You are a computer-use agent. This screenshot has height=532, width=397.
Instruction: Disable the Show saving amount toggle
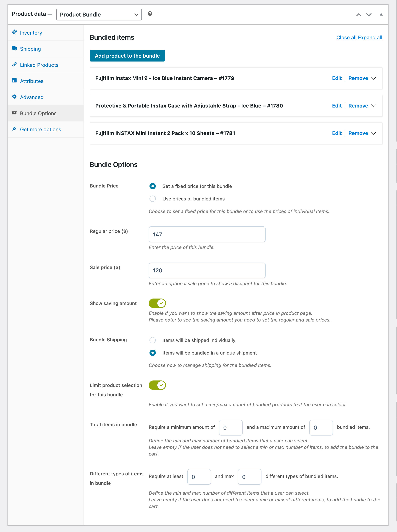tap(157, 303)
